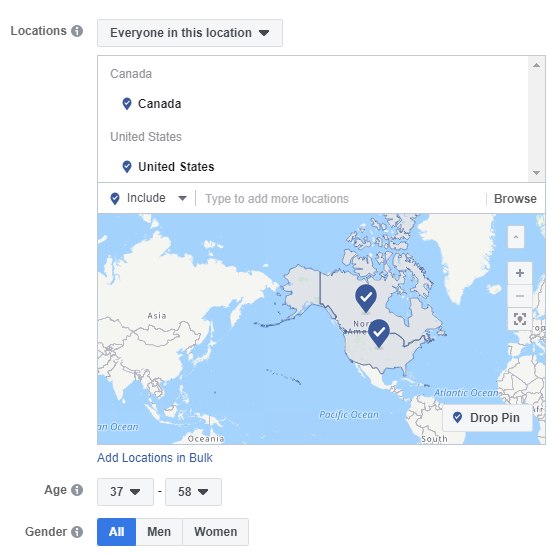Screen dimensions: 553x554
Task: Collapse the map using the up chevron
Action: (x=516, y=237)
